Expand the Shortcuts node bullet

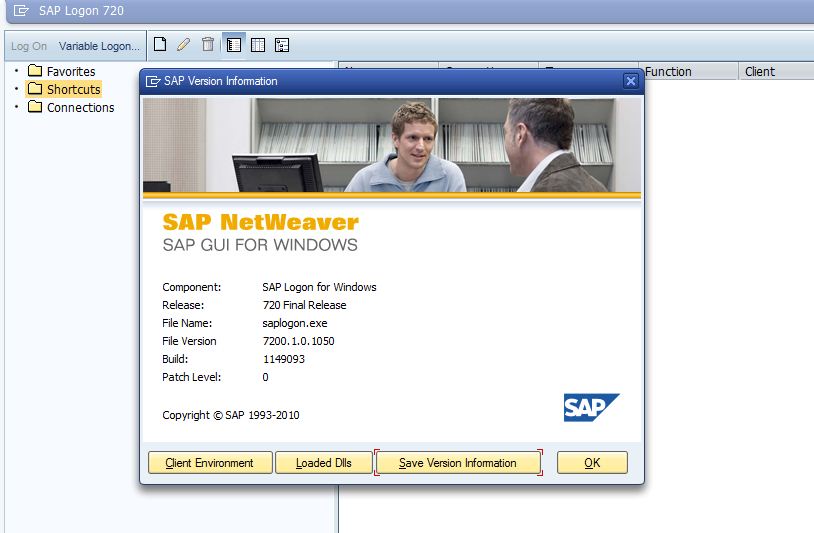tap(17, 89)
